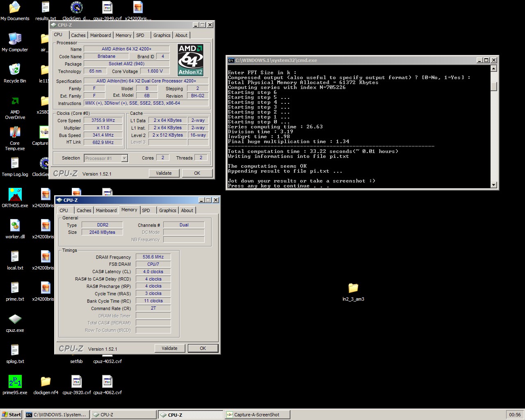Switch to Memory tab in upper CPU-Z

[x=123, y=35]
